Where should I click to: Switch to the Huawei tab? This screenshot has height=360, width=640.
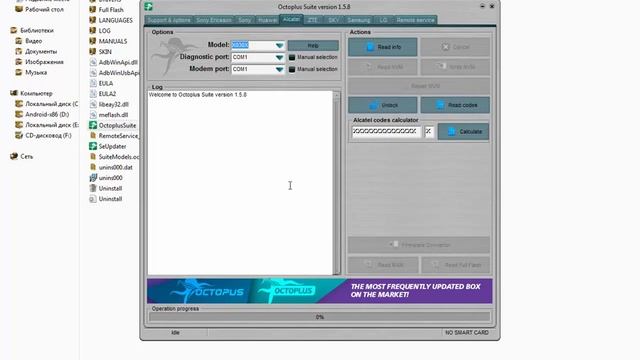click(267, 20)
